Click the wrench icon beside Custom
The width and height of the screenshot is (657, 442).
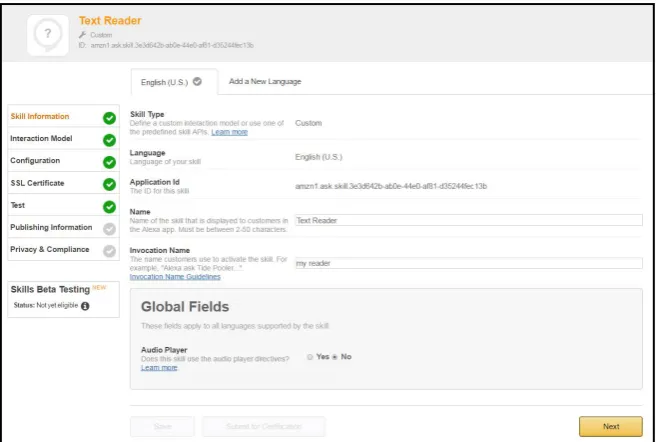point(83,35)
